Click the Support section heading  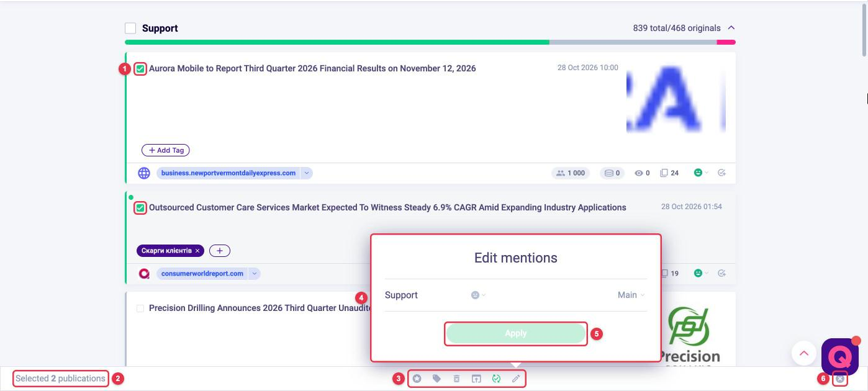[160, 29]
